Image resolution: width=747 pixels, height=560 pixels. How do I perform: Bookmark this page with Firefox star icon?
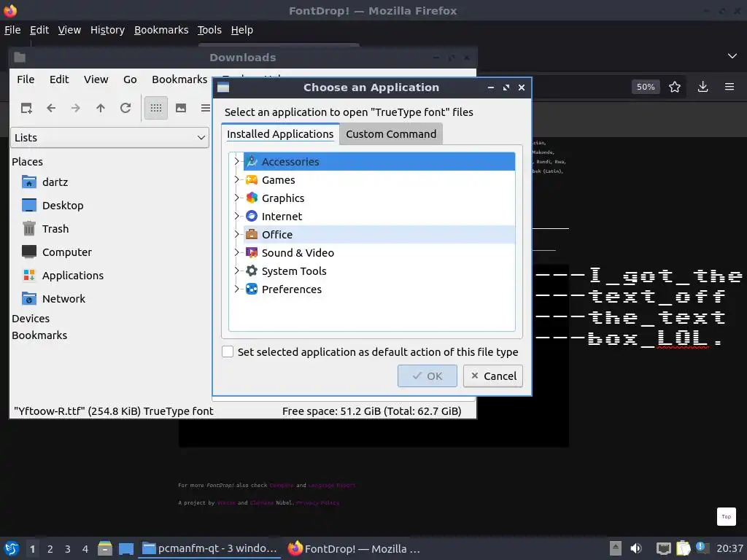(675, 87)
